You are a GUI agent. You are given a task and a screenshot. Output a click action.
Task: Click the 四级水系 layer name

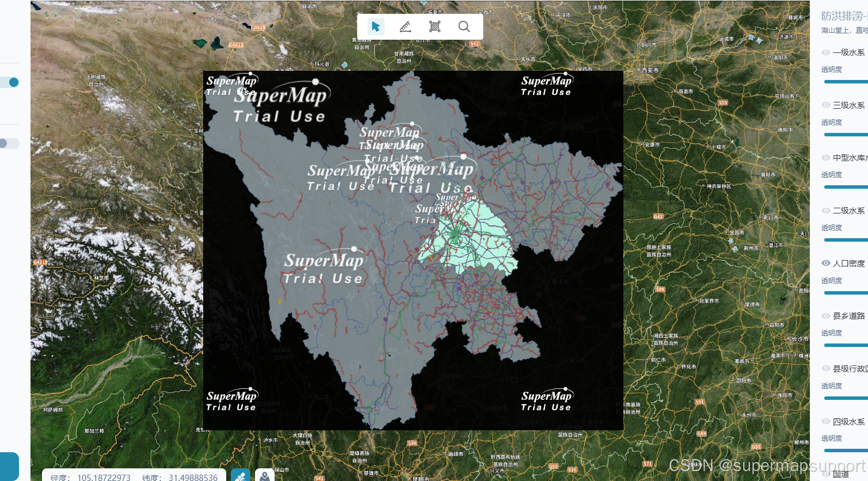[x=849, y=422]
